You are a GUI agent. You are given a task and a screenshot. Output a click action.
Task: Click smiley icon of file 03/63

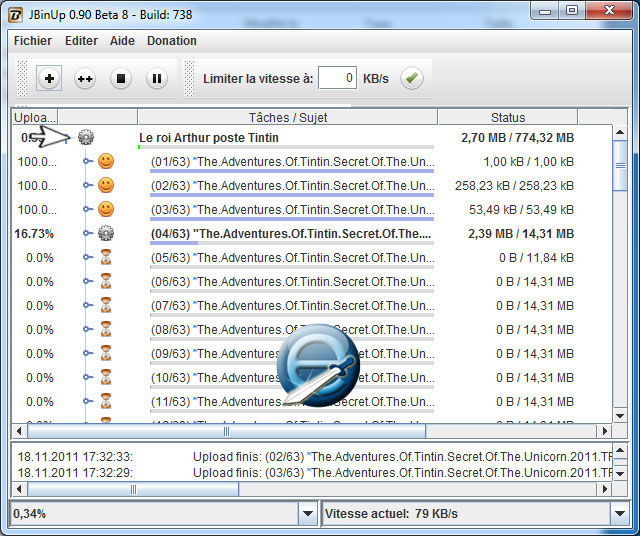[106, 209]
